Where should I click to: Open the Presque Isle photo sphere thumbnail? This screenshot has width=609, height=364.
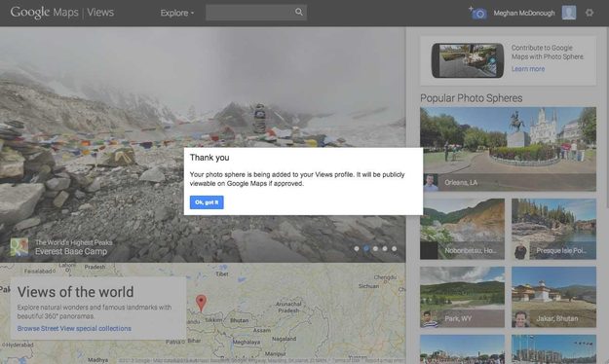553,229
